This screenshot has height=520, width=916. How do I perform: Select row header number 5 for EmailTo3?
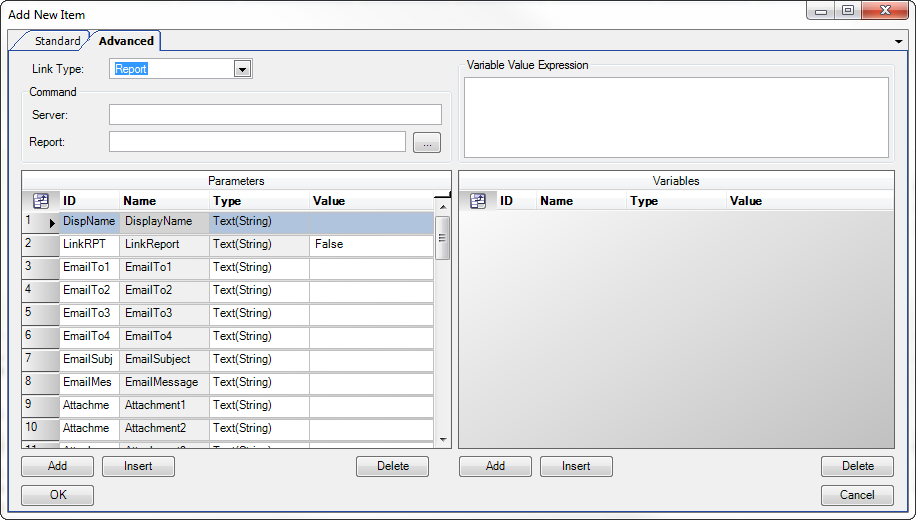pyautogui.click(x=40, y=314)
